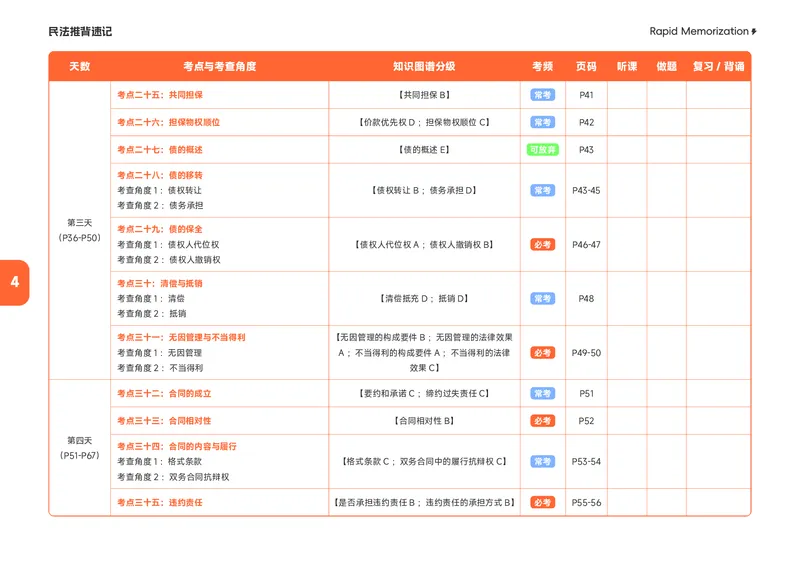Open 考点二十五:共同担保
The height and width of the screenshot is (566, 800).
(160, 95)
